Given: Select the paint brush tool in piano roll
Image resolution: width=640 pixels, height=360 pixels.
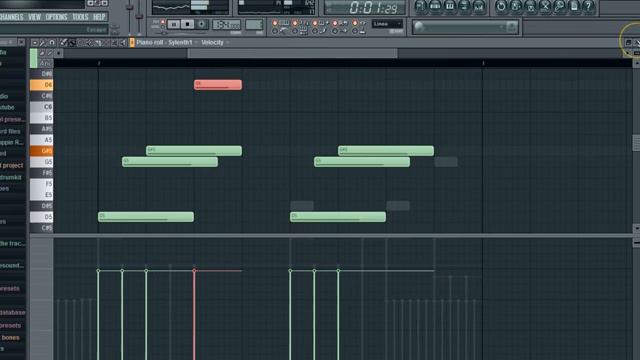Looking at the screenshot, I should coord(72,42).
